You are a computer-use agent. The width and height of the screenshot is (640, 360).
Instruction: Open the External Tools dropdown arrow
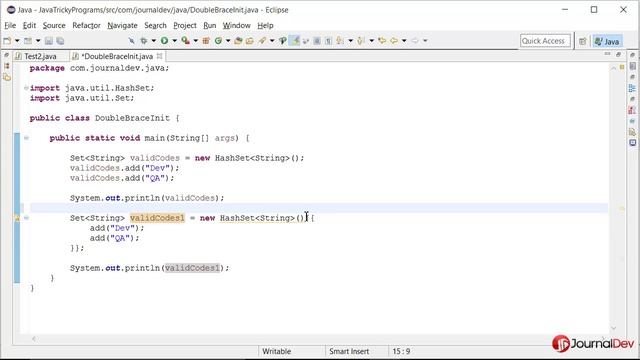click(196, 41)
